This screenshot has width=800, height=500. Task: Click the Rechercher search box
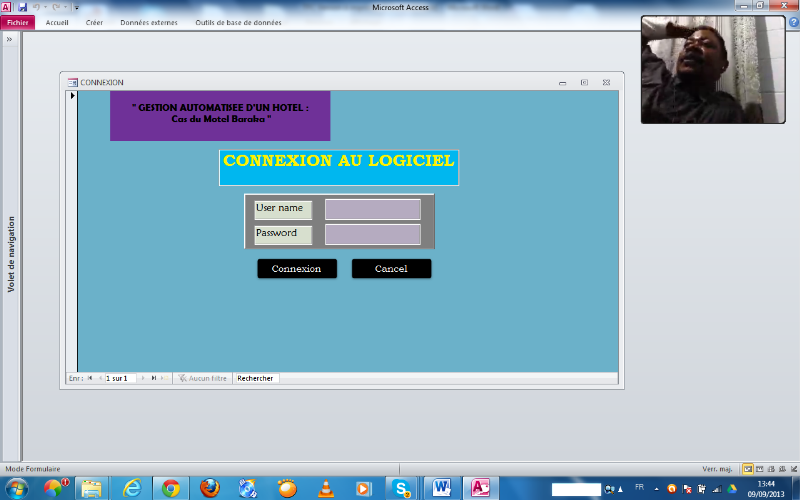click(256, 378)
